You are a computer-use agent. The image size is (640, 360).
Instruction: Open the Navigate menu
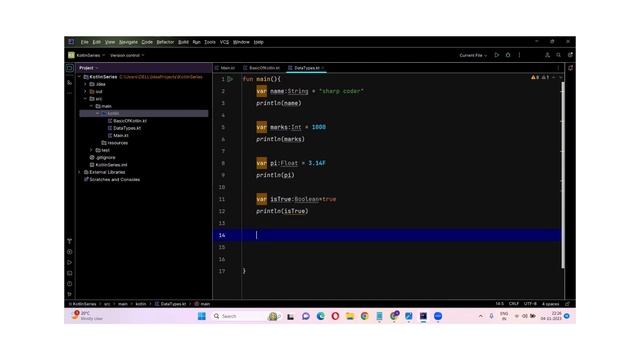(128, 42)
